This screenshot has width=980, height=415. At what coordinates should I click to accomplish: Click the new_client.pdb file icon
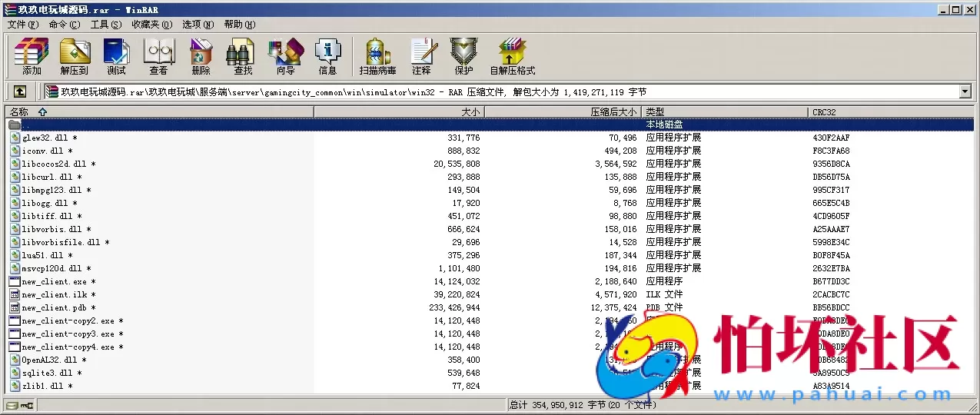tap(15, 307)
